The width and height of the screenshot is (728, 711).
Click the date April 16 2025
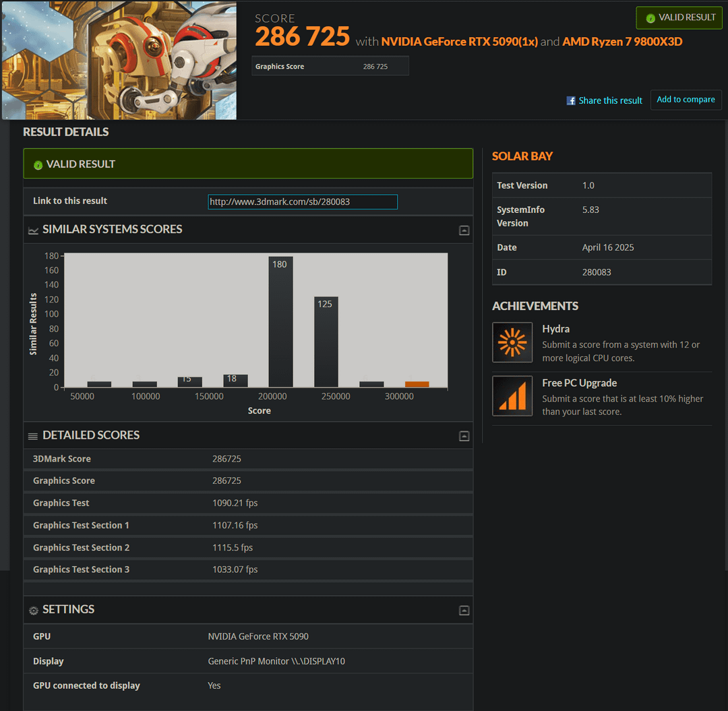pos(608,247)
